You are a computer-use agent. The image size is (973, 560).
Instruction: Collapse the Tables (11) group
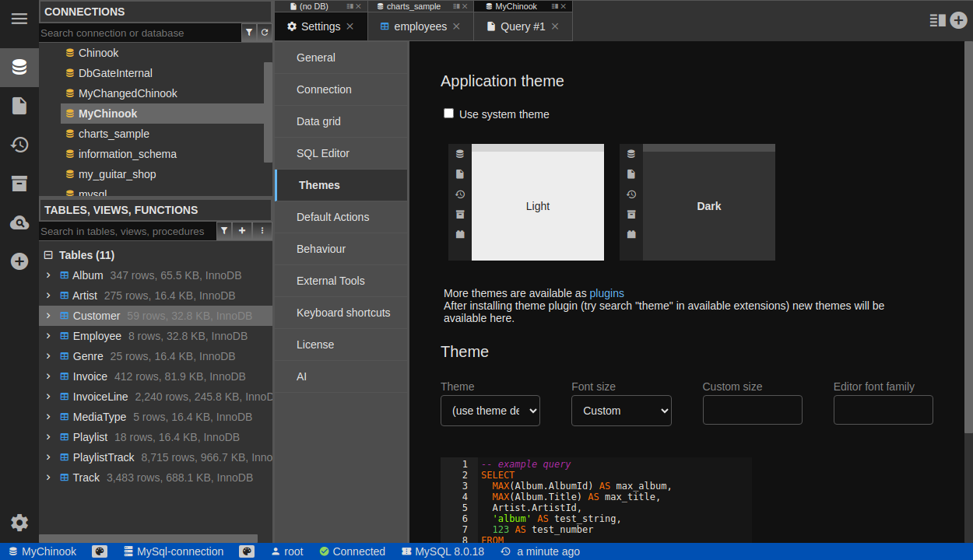(x=48, y=255)
